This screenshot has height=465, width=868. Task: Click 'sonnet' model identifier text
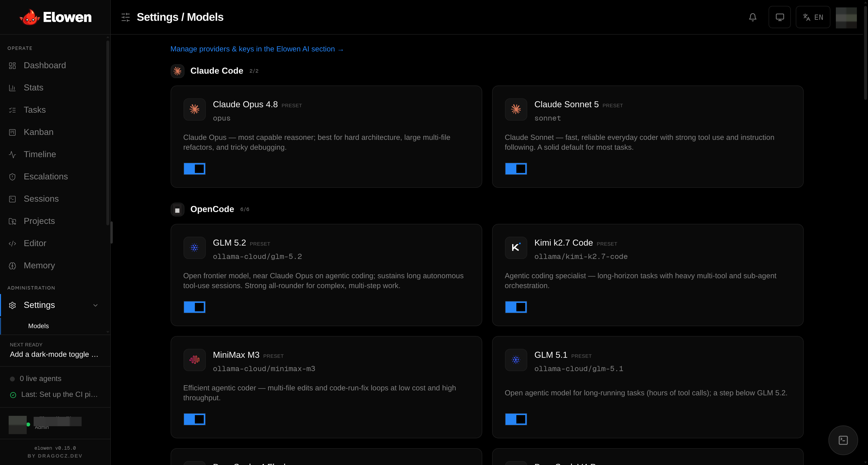[548, 118]
